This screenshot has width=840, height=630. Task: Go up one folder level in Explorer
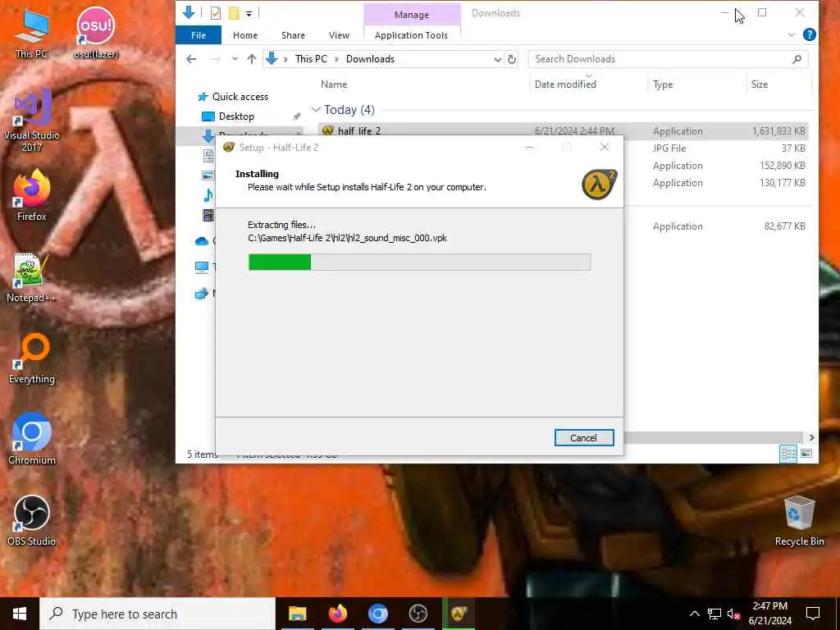[251, 59]
